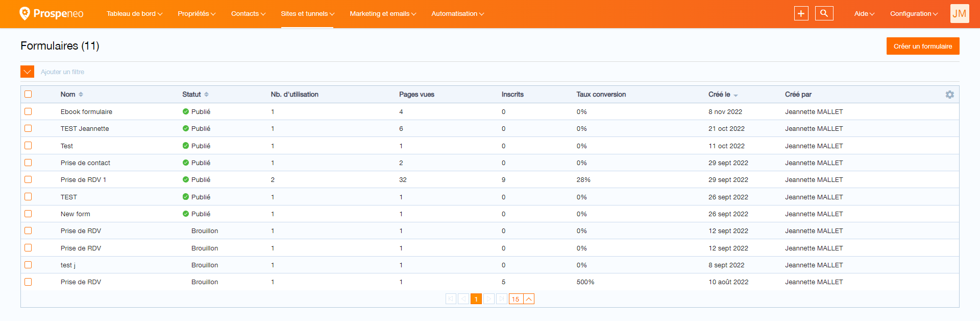Open the Sites et tunnels menu
This screenshot has width=980, height=321.
click(x=307, y=14)
